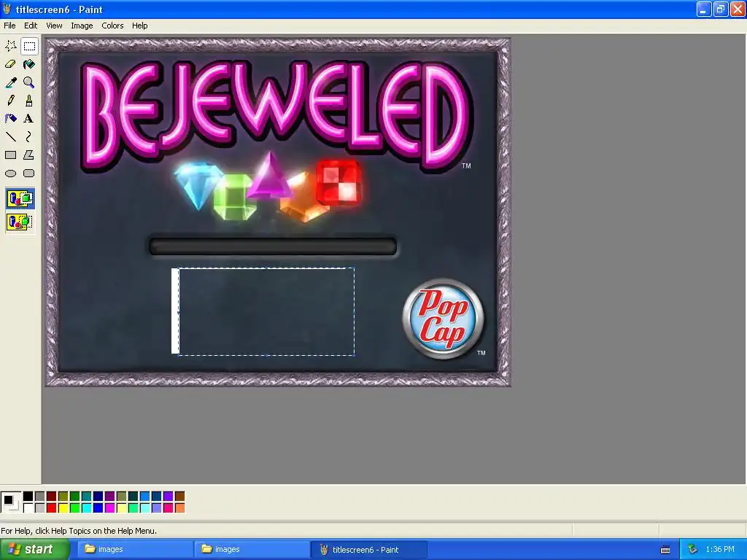The height and width of the screenshot is (560, 747).
Task: Choose the Eraser tool
Action: click(x=11, y=64)
